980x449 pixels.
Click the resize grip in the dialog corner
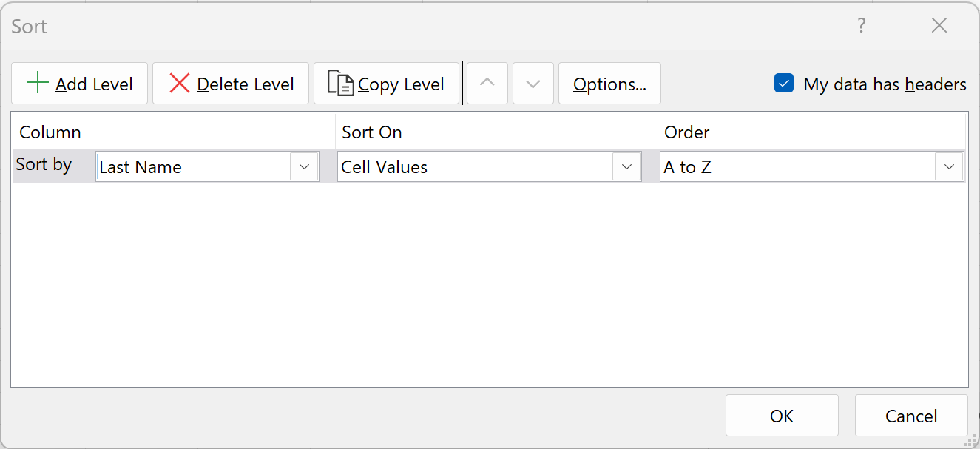click(x=972, y=441)
